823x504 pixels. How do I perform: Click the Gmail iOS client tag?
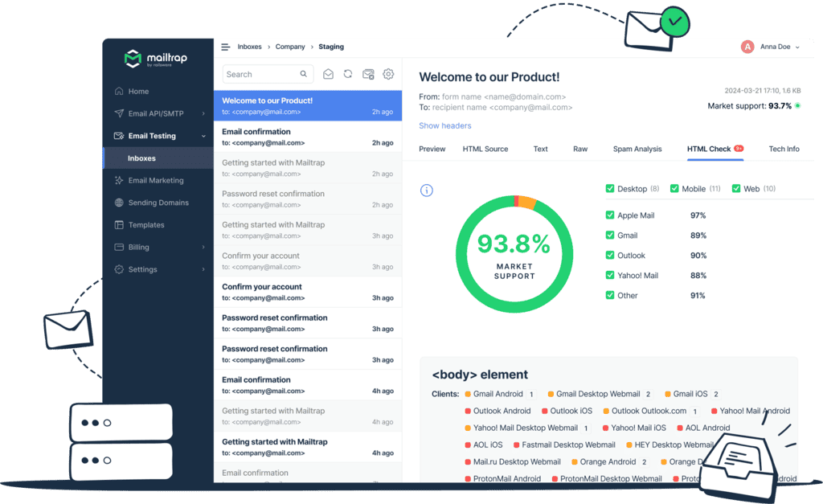(692, 394)
